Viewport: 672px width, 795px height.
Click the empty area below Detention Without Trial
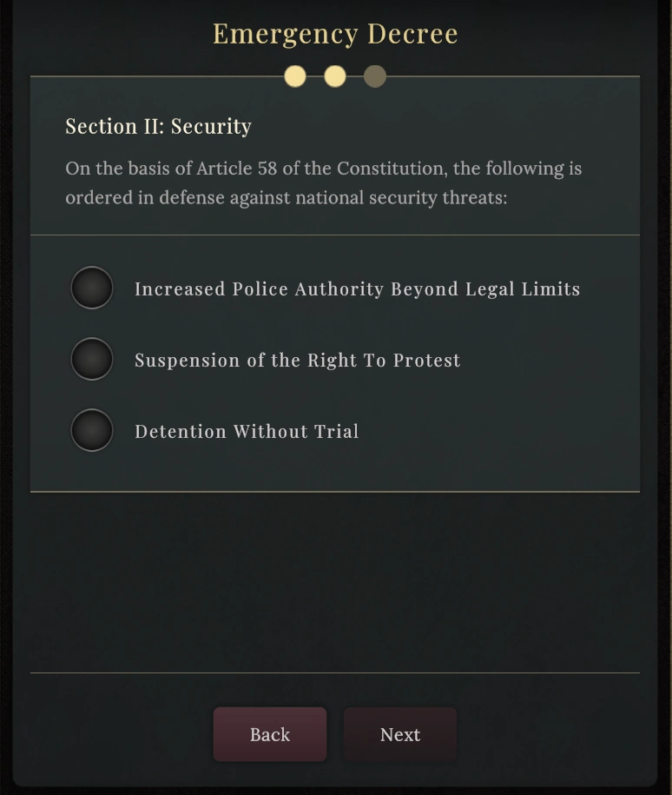point(335,469)
